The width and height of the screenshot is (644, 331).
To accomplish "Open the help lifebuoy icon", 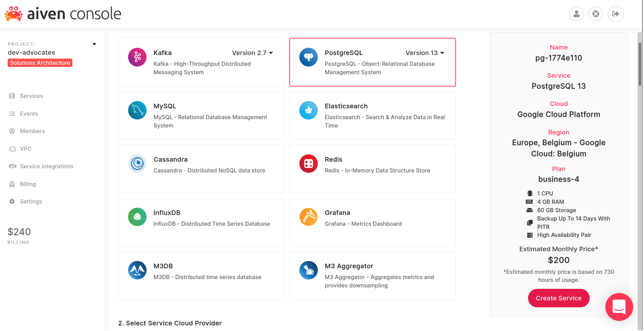I will pos(596,14).
